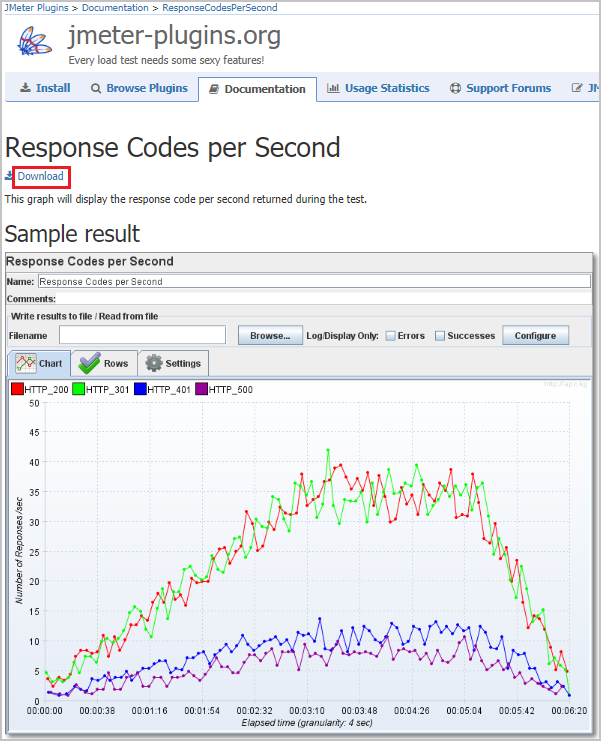
Task: Click the Install download icon
Action: tap(26, 88)
